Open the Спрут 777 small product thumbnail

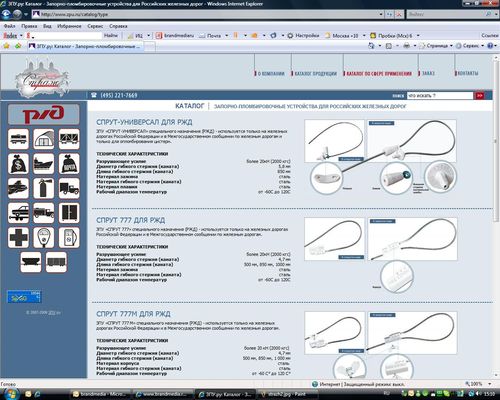tap(335, 239)
